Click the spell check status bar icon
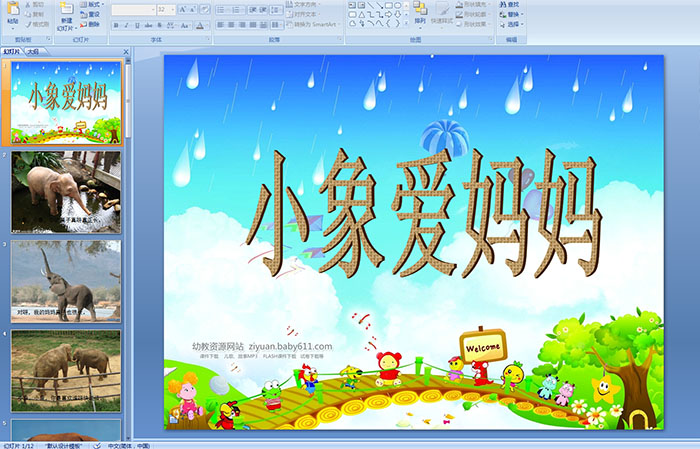700x449 pixels. [98, 445]
